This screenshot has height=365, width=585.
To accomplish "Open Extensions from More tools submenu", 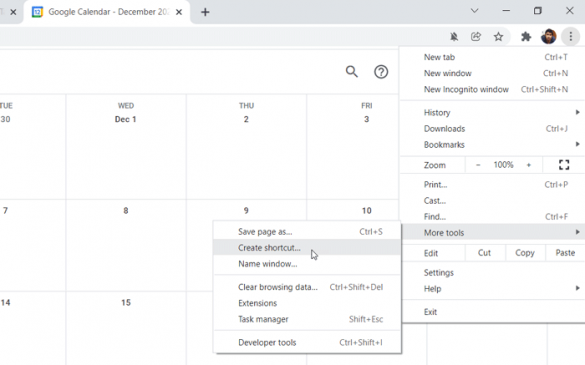I will [307, 303].
